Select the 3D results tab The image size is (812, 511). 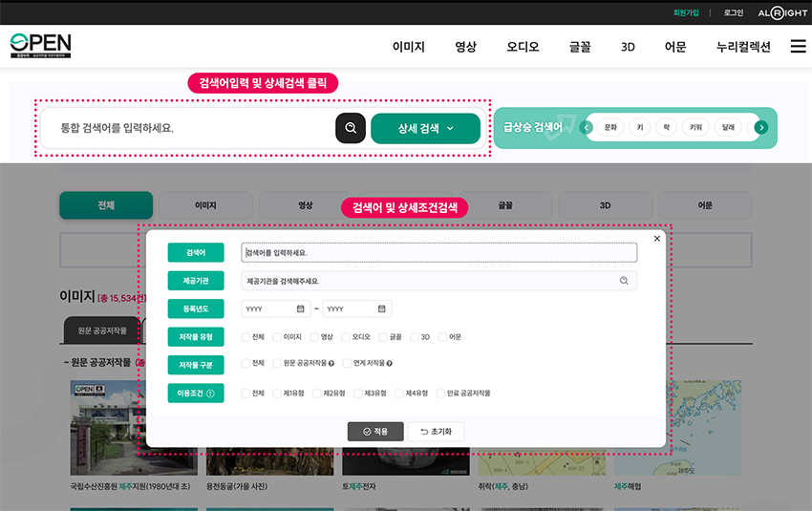[x=606, y=205]
